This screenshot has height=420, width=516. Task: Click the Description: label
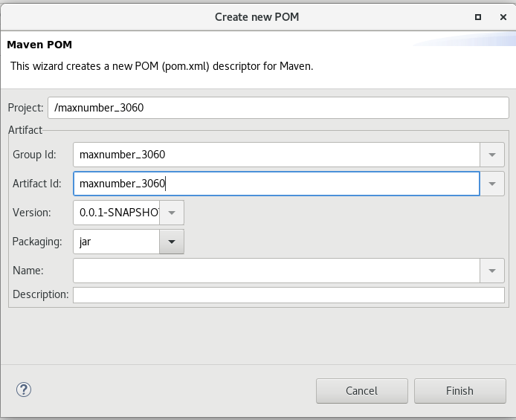tap(41, 294)
